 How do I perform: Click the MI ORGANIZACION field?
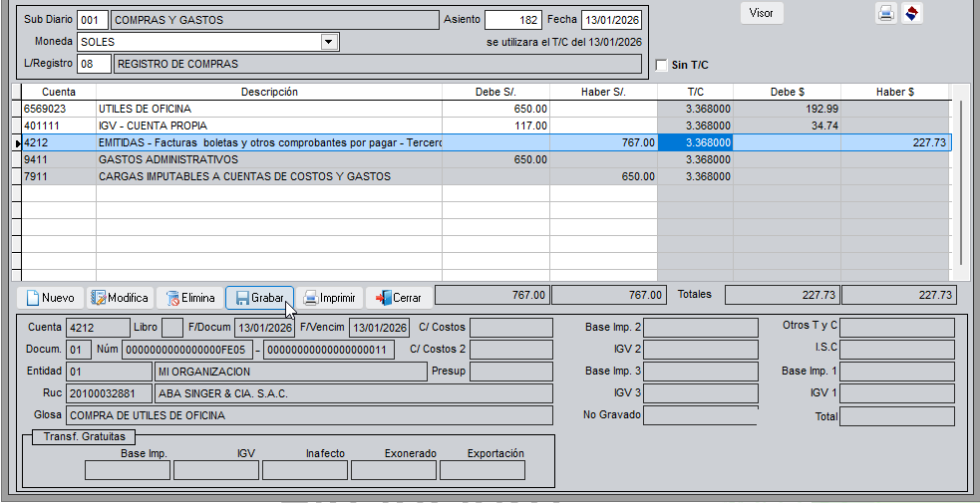pos(291,372)
